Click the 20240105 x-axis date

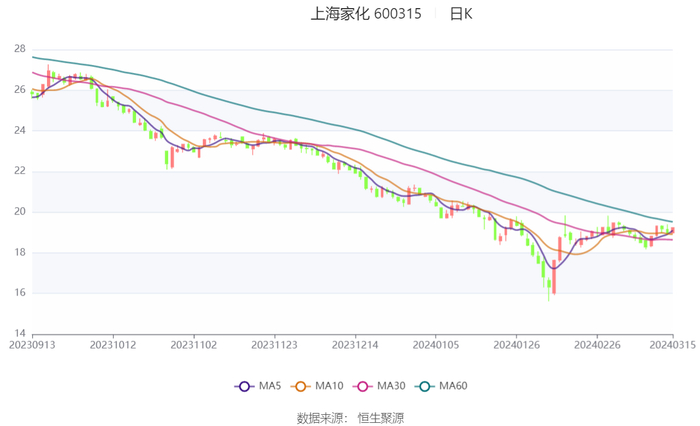tap(435, 345)
